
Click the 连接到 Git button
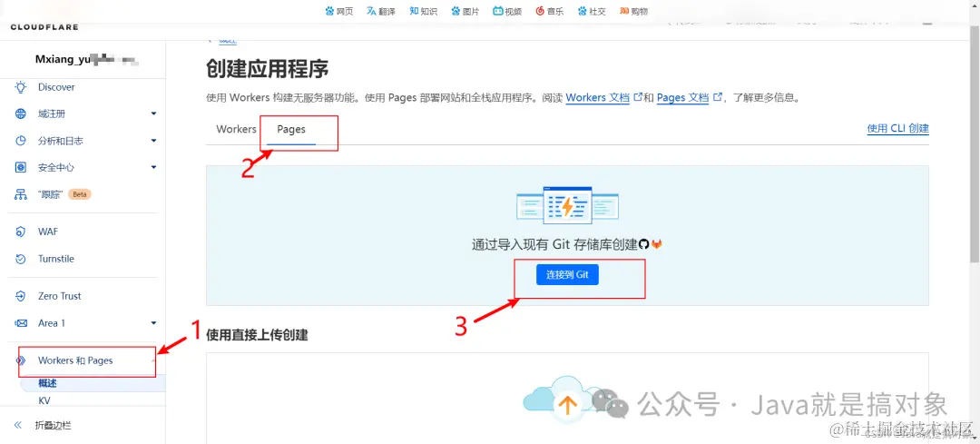pyautogui.click(x=567, y=274)
